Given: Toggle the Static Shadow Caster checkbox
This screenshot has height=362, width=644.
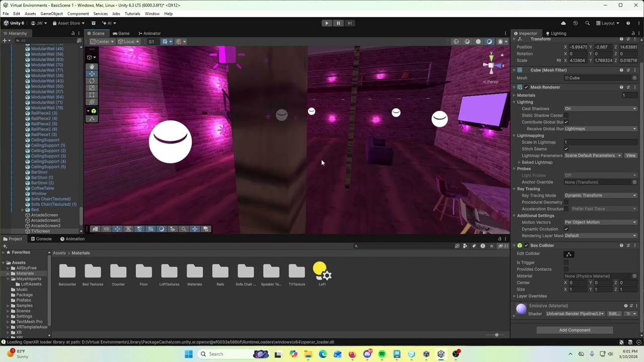Looking at the screenshot, I should [x=566, y=115].
